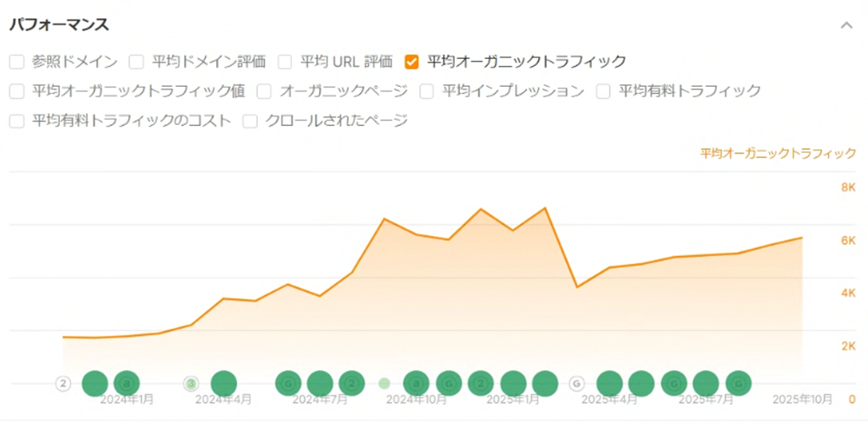Click the white "2" marker at chart start

(x=62, y=382)
